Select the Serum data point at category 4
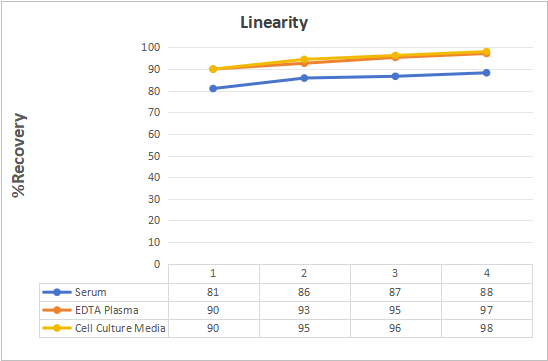 pyautogui.click(x=486, y=73)
